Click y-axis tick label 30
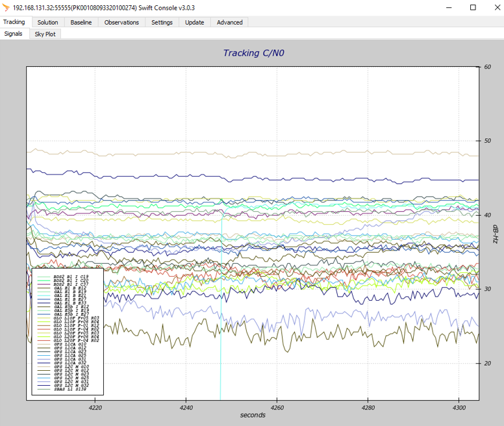 point(488,289)
